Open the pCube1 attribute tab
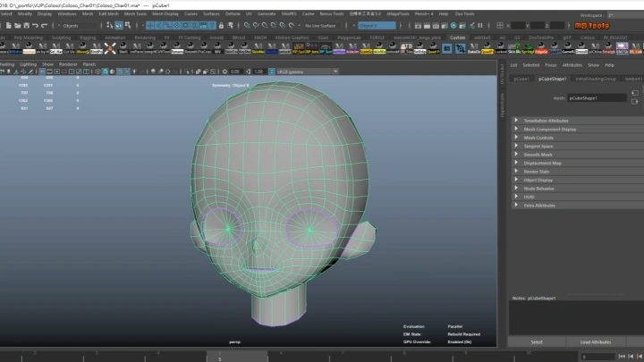 coord(521,79)
